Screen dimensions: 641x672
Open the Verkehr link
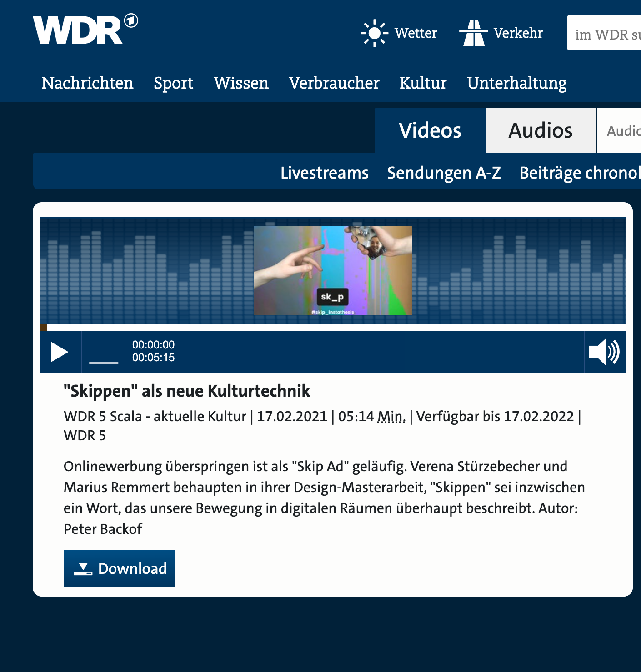pyautogui.click(x=518, y=33)
